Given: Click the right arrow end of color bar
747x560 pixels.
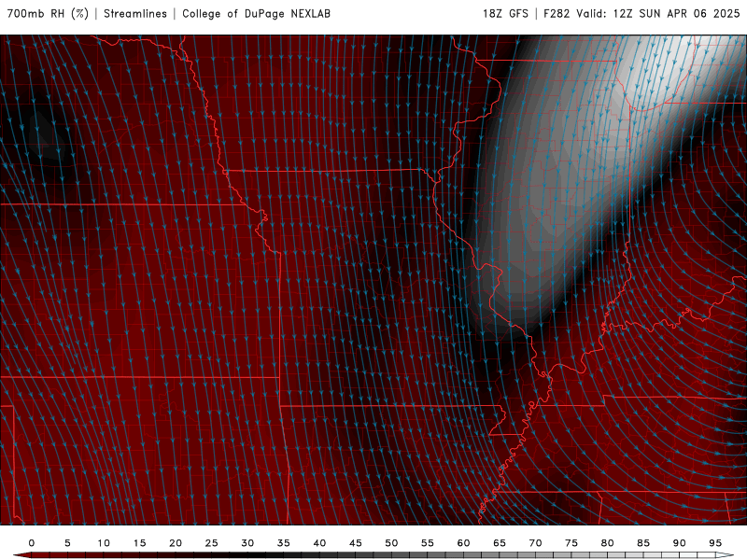Looking at the screenshot, I should 725,555.
